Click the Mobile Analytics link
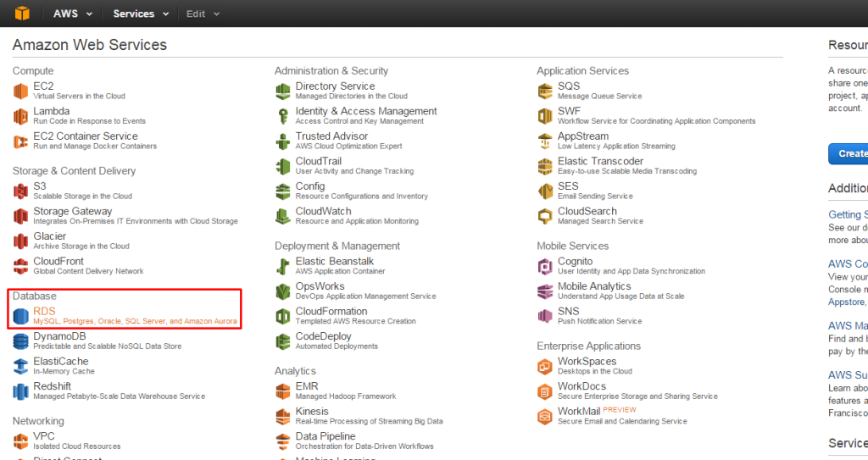 [594, 286]
